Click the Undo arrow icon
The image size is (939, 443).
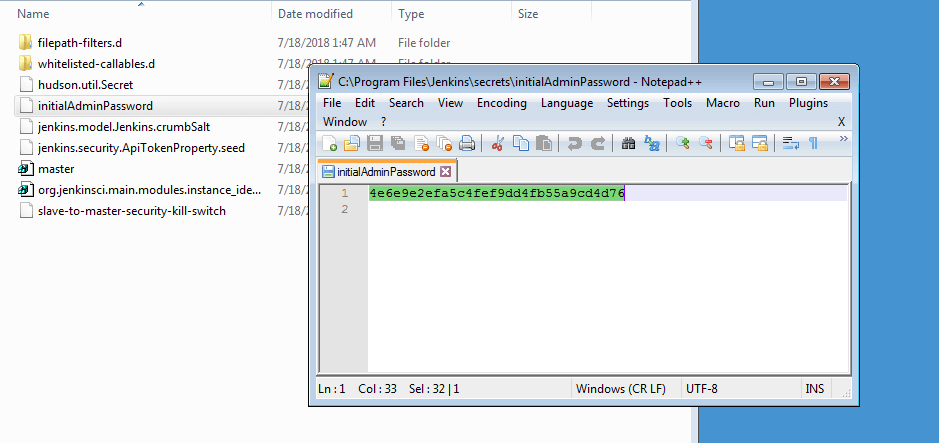(x=574, y=144)
